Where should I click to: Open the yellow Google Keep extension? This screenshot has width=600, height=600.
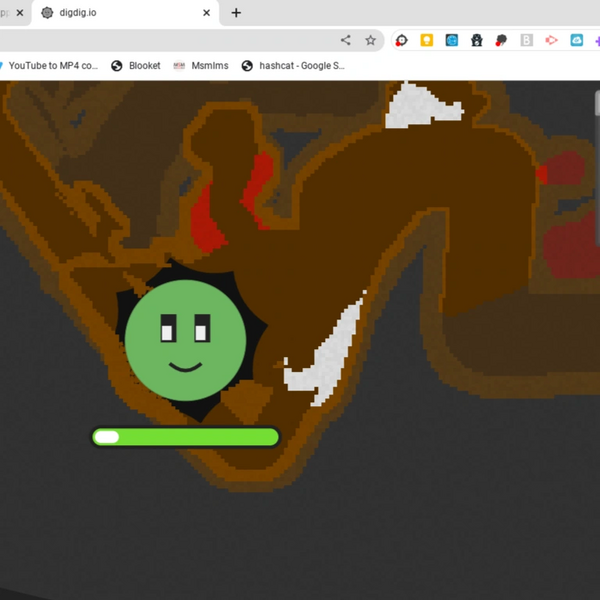(x=427, y=41)
